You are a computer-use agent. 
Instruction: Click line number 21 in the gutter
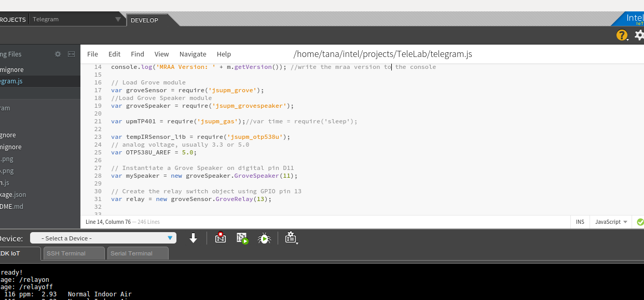[x=98, y=121]
